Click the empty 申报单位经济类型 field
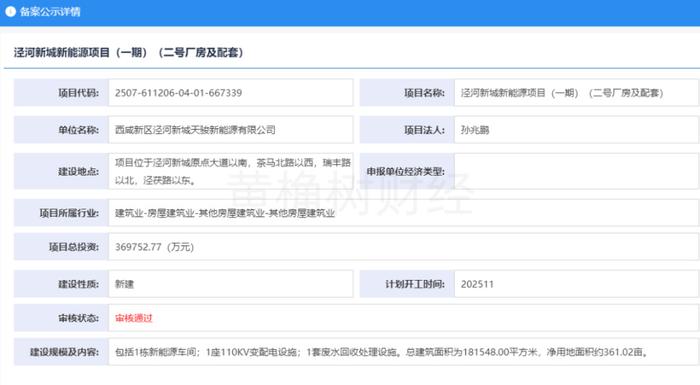 click(576, 172)
